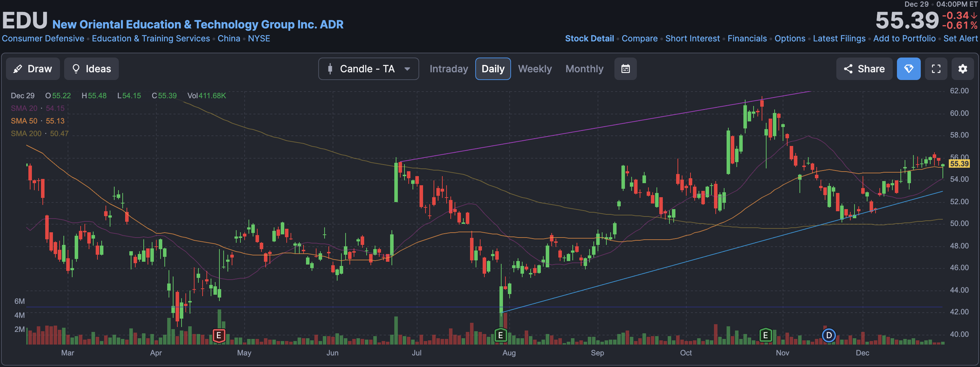
Task: Click the company name New Oriental Education link
Action: coord(198,24)
